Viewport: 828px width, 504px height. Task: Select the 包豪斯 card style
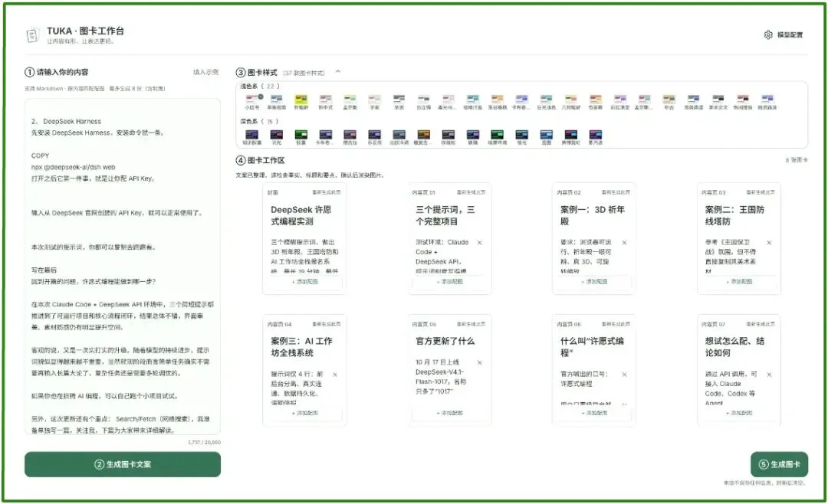click(x=595, y=102)
